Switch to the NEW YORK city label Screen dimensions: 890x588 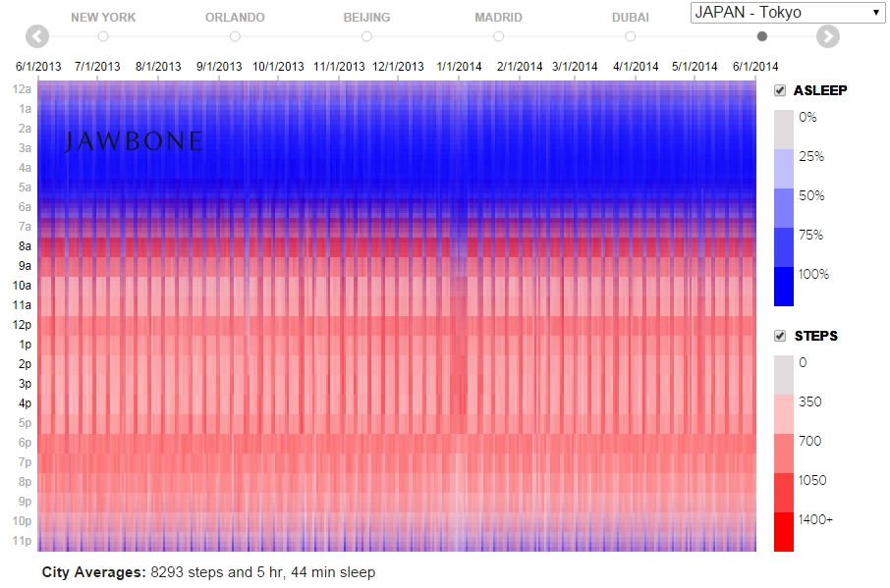[x=103, y=18]
